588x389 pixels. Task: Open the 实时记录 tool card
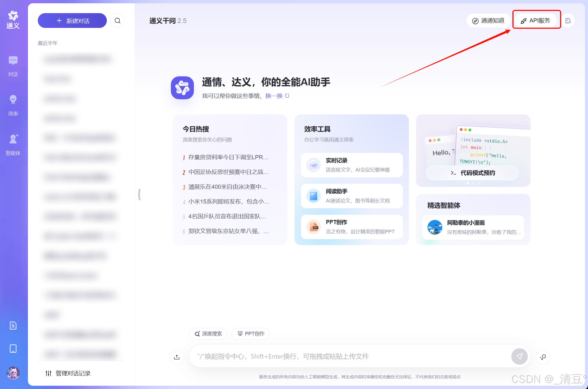click(x=352, y=165)
